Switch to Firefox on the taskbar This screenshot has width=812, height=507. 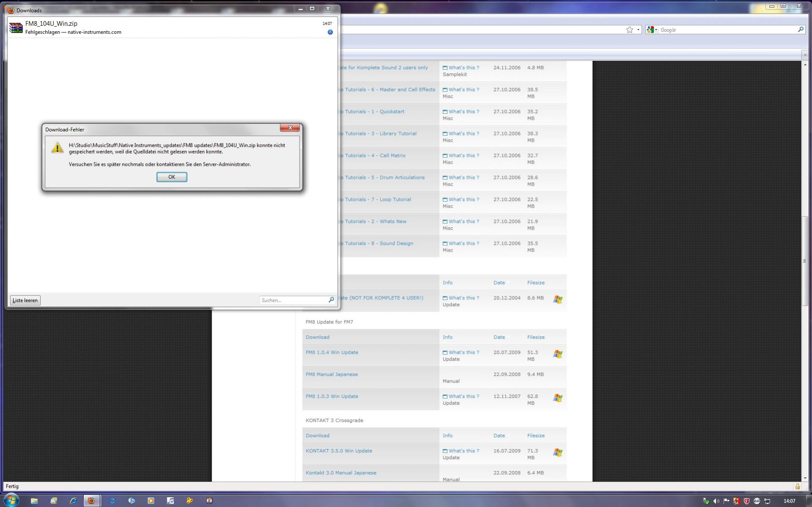91,501
